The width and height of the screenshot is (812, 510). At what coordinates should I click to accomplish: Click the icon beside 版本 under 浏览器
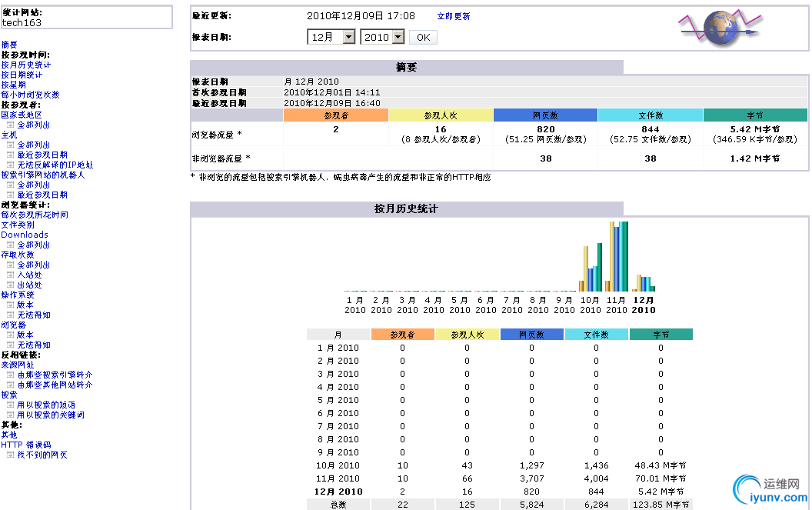pos(10,335)
